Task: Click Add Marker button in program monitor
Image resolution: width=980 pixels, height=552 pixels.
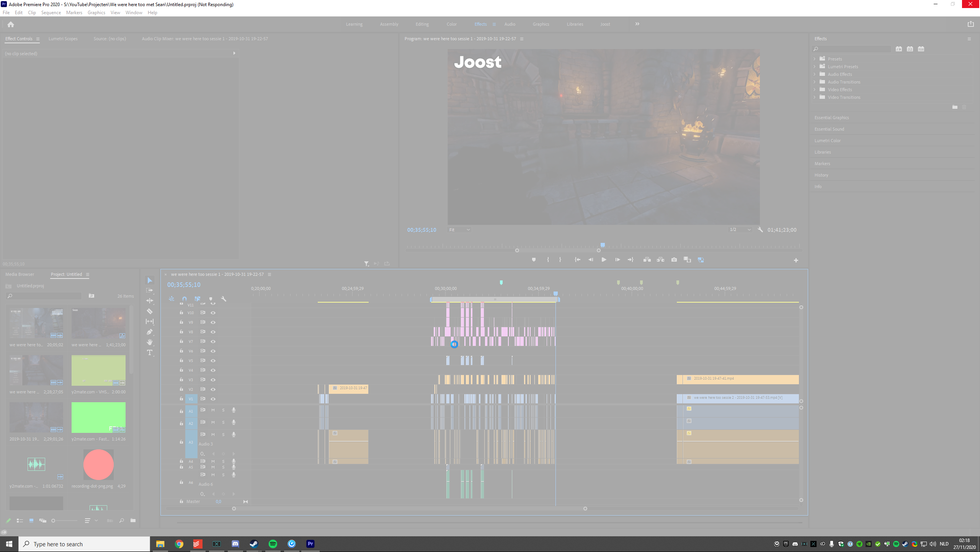Action: click(534, 260)
